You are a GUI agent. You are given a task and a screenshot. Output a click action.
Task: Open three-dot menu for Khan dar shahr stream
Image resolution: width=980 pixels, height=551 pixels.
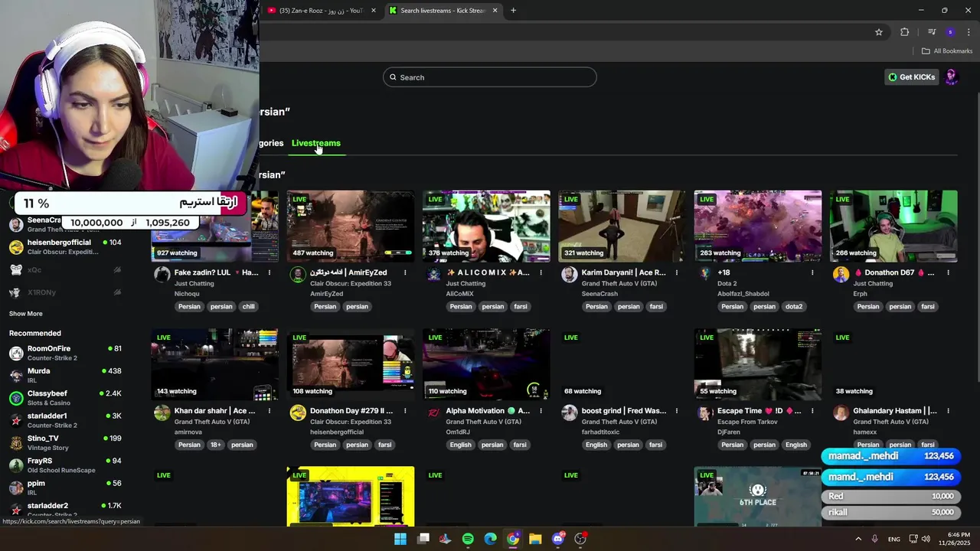pos(269,411)
